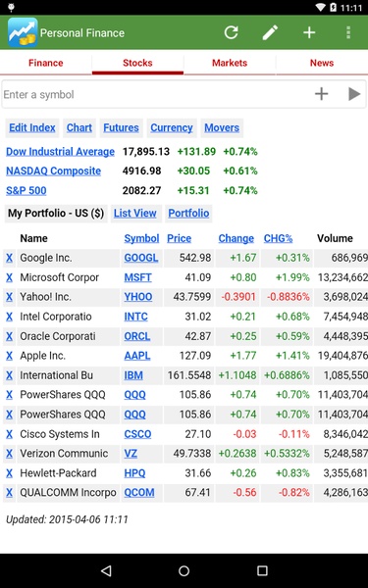Open the Movers link

click(222, 127)
